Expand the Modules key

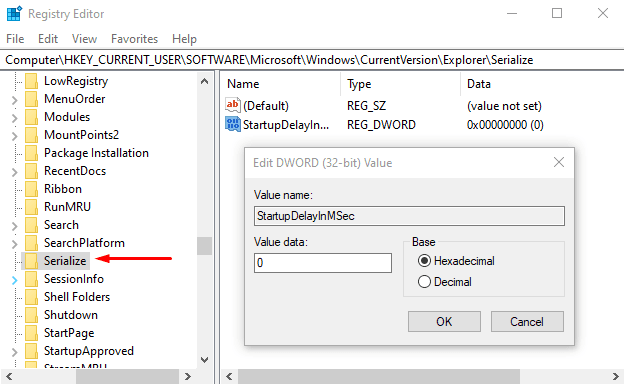click(x=14, y=118)
